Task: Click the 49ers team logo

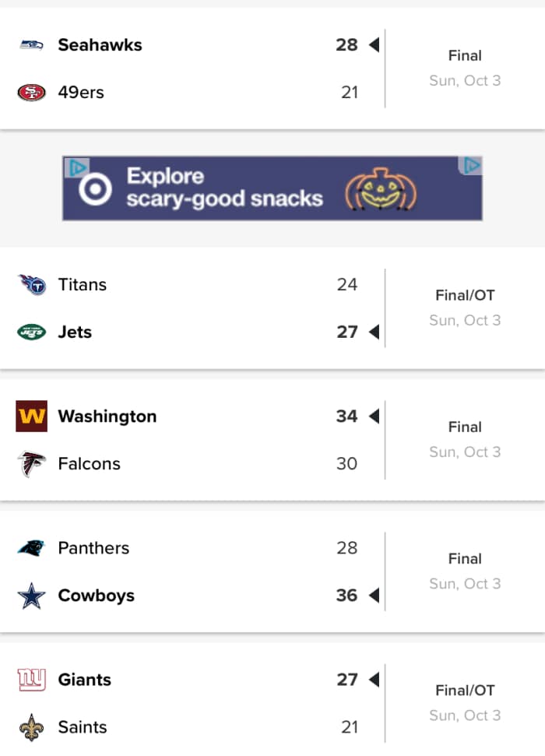Action: pos(31,92)
